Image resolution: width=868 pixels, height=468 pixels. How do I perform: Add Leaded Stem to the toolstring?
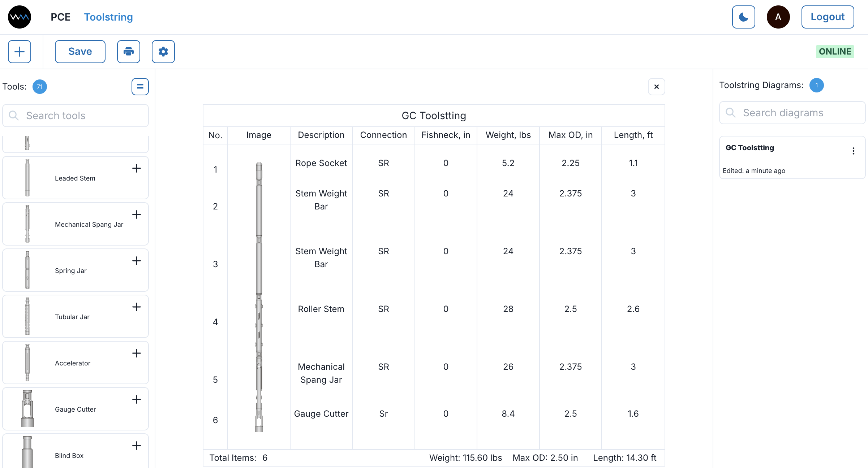pos(137,168)
